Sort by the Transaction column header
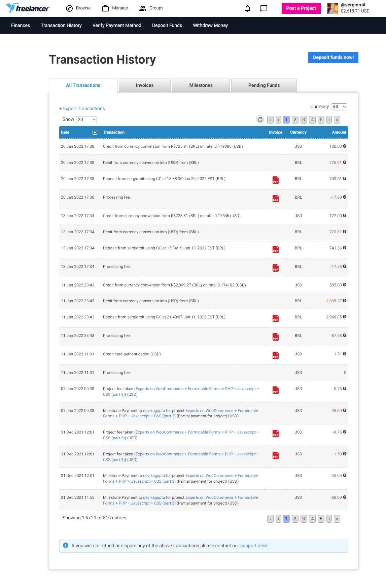This screenshot has width=386, height=588. 114,132
